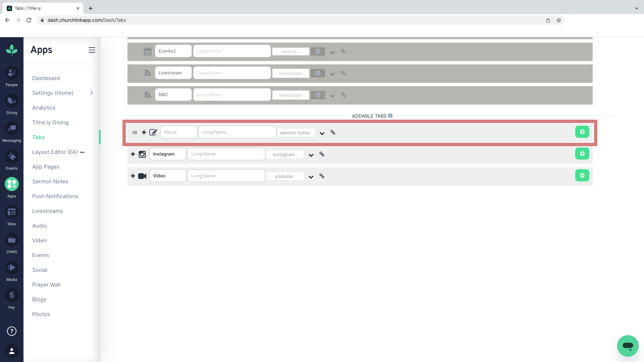Open the Messaging section icon
644x362 pixels.
[12, 128]
